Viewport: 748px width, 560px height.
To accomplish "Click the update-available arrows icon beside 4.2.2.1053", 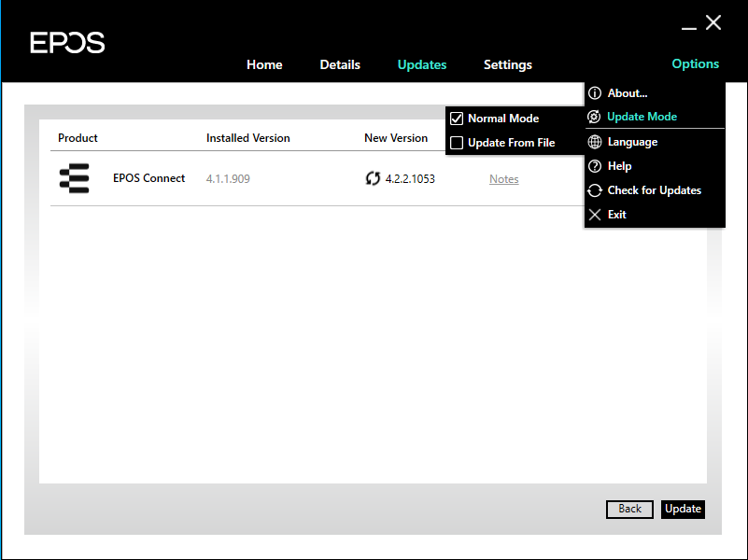I will pyautogui.click(x=373, y=178).
